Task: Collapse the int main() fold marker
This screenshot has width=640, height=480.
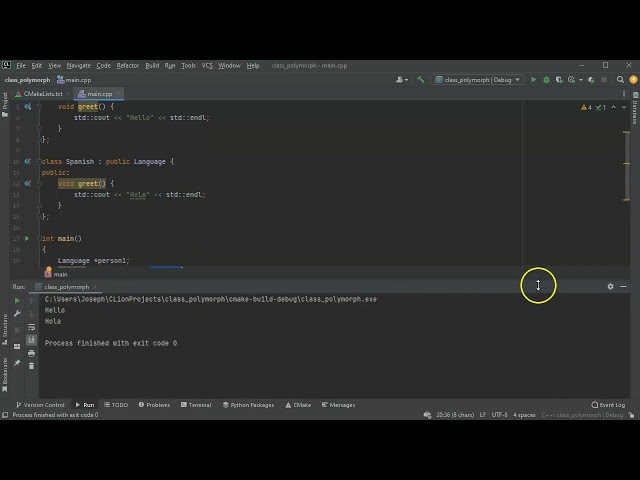Action: tap(40, 238)
